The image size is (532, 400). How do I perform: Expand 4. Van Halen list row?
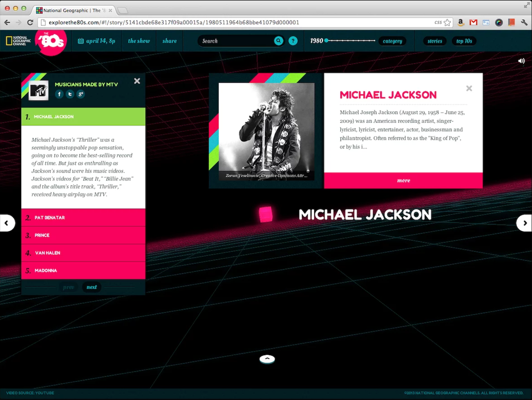[83, 253]
